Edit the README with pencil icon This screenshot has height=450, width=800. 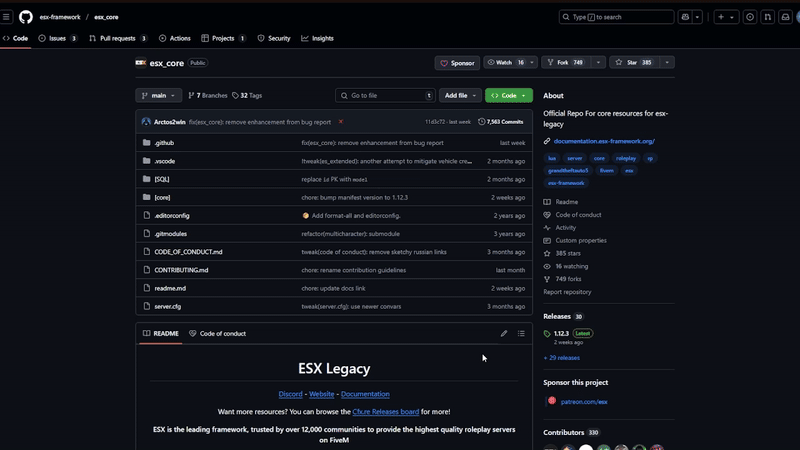[x=504, y=333]
